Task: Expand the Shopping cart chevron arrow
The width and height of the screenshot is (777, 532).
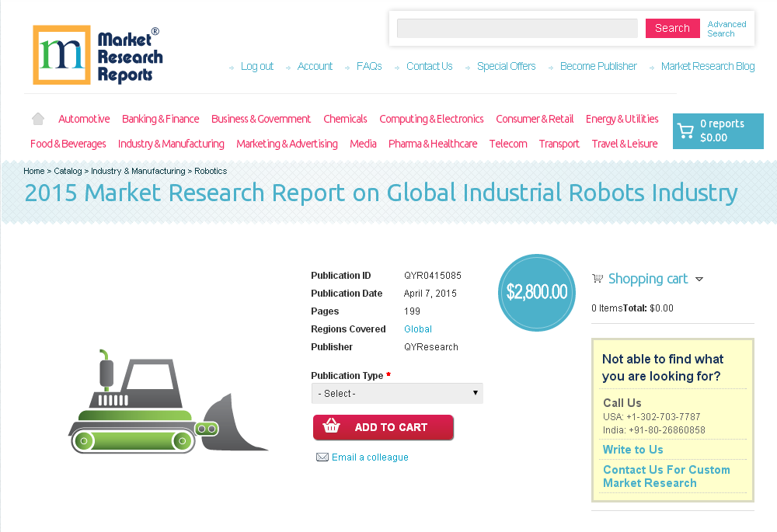Action: [699, 279]
